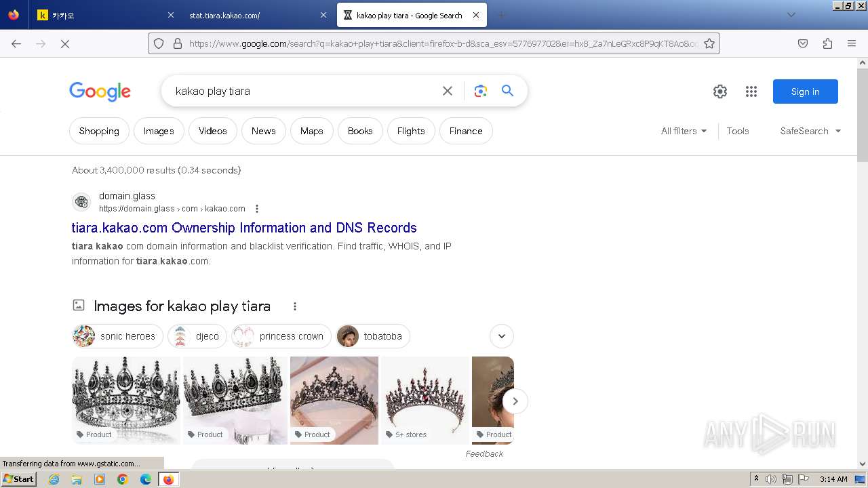Show next images with carousel arrow

coord(515,401)
